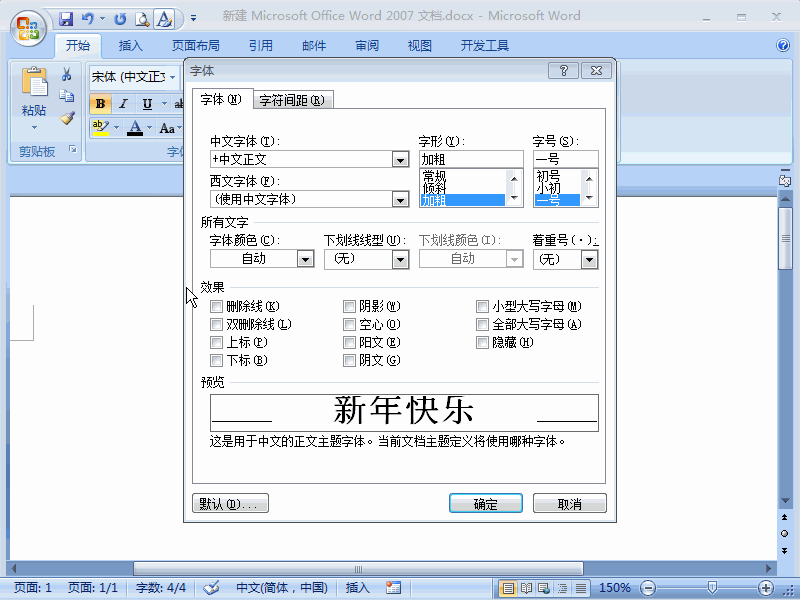Check the 上标 superscript option
Screen dimensions: 800x600
[x=217, y=342]
